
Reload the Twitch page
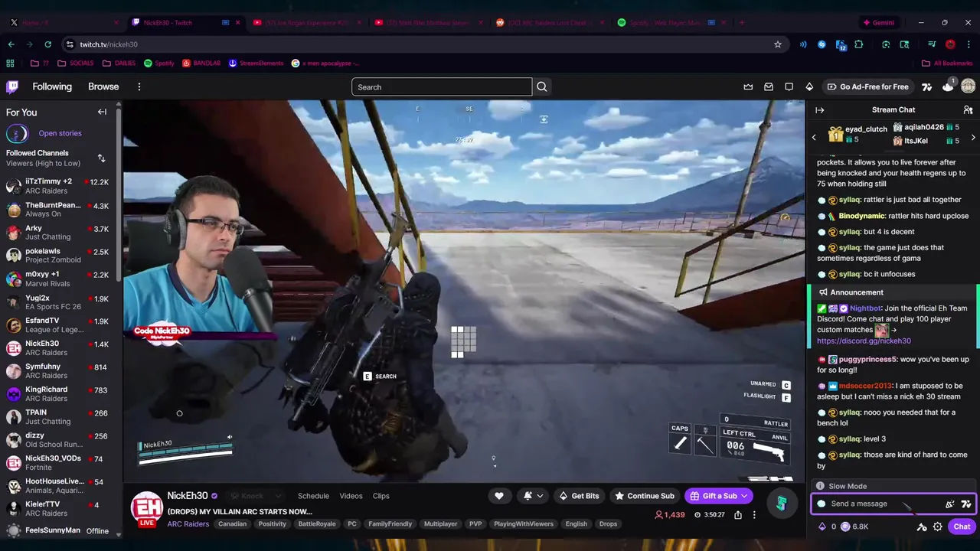(x=47, y=44)
